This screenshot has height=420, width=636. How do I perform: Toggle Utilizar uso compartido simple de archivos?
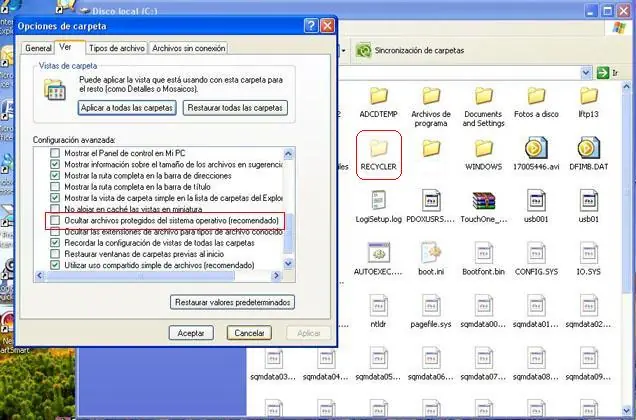coord(55,265)
